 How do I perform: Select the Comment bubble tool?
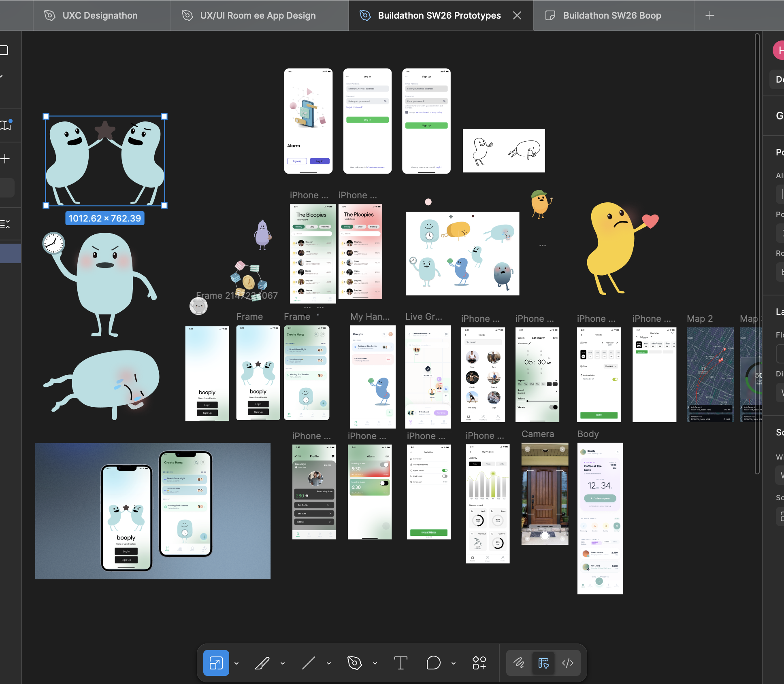[433, 663]
